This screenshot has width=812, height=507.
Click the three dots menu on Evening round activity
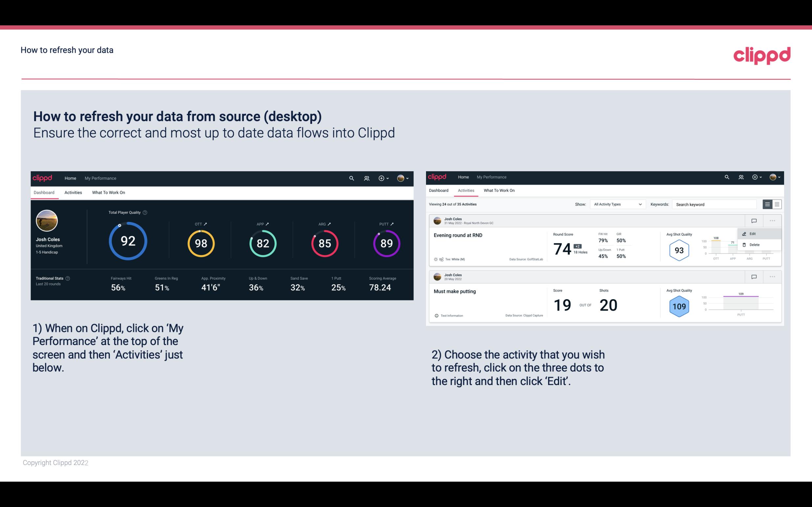coord(772,220)
